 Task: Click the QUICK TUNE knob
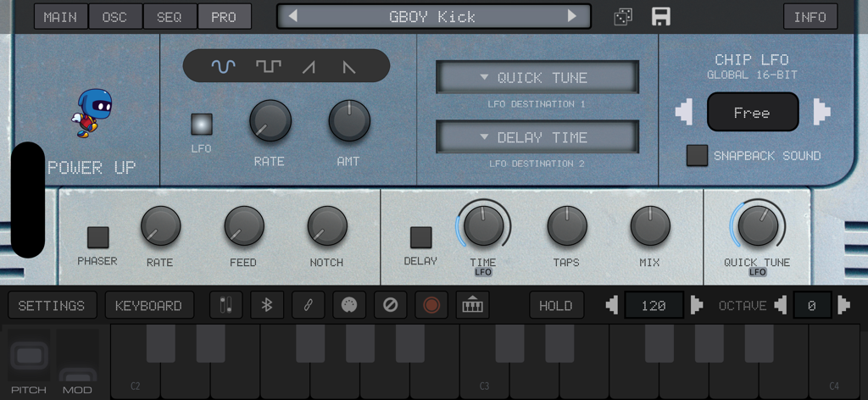[x=758, y=225]
